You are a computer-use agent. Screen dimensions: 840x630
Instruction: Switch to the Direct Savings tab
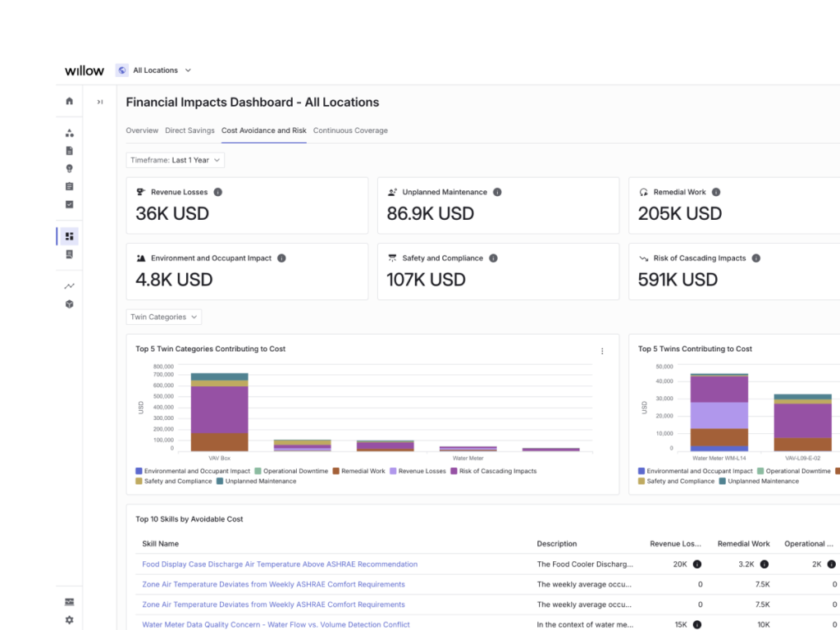[189, 130]
